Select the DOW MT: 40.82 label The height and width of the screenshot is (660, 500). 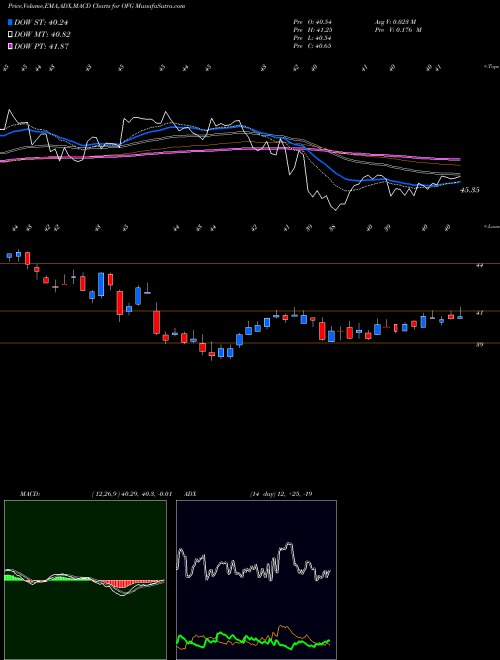[x=42, y=35]
